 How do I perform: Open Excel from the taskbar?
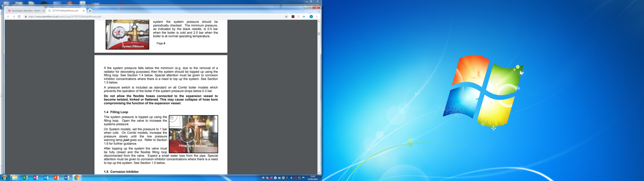[25, 177]
